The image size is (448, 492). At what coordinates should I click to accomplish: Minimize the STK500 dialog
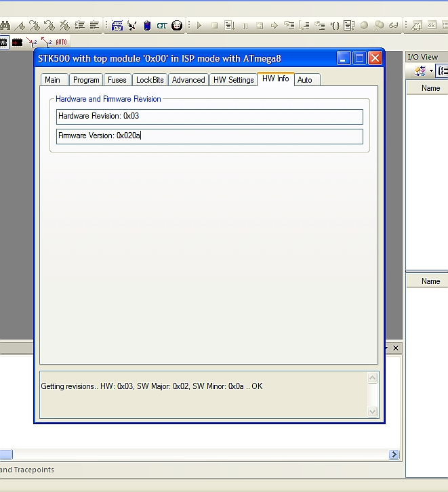[343, 58]
